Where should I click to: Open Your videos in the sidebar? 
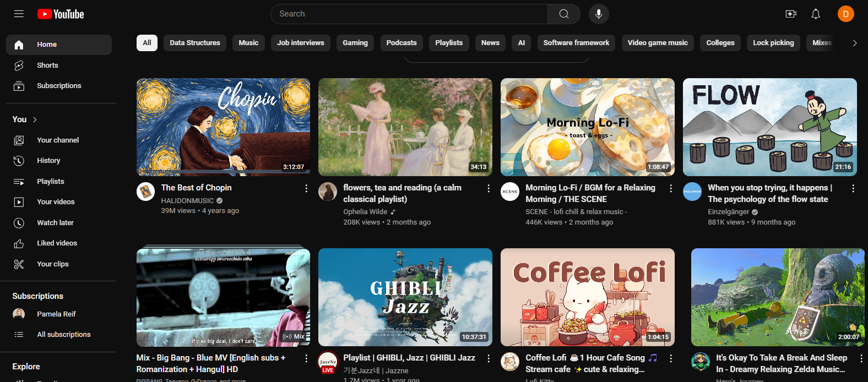pyautogui.click(x=59, y=202)
